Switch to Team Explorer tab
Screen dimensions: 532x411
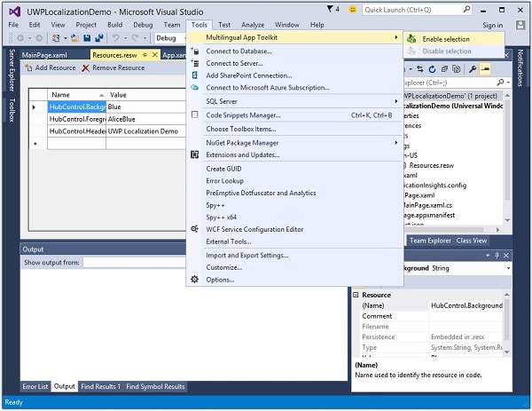430,241
